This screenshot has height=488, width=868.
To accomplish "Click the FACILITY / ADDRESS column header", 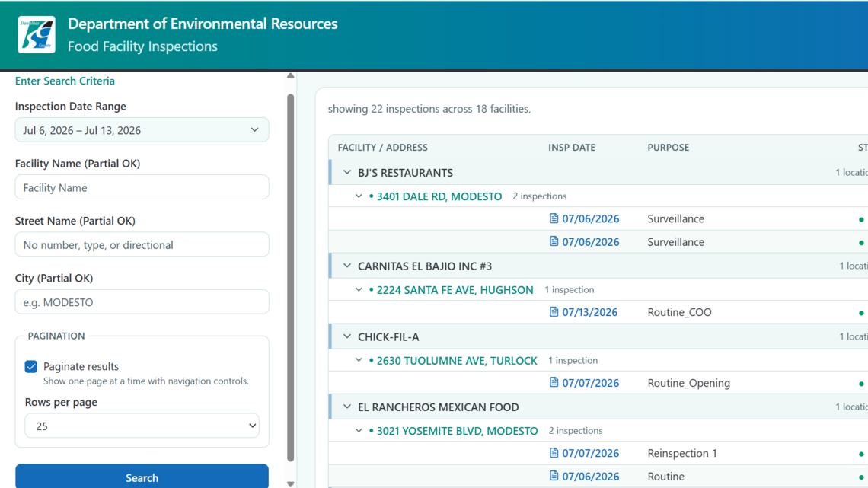I will (382, 147).
